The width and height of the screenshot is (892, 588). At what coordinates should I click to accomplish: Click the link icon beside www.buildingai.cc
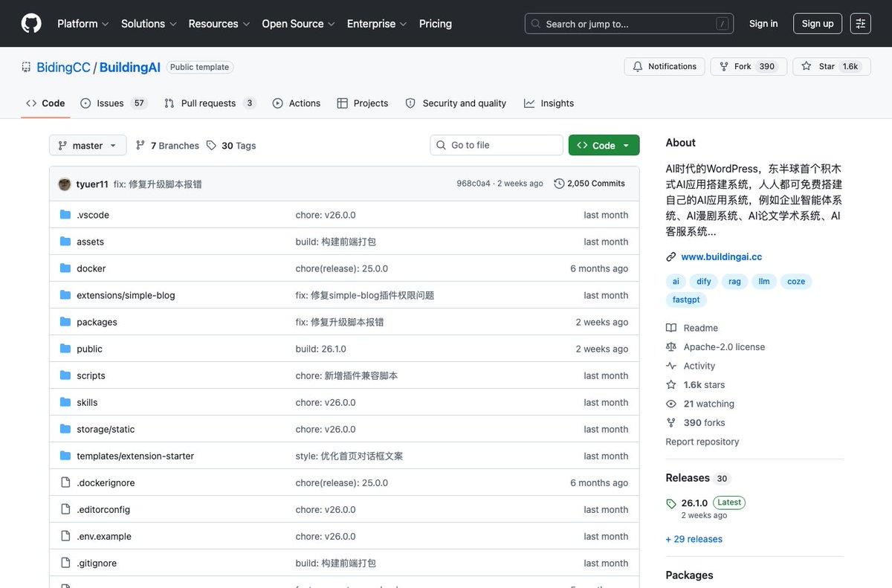(671, 257)
